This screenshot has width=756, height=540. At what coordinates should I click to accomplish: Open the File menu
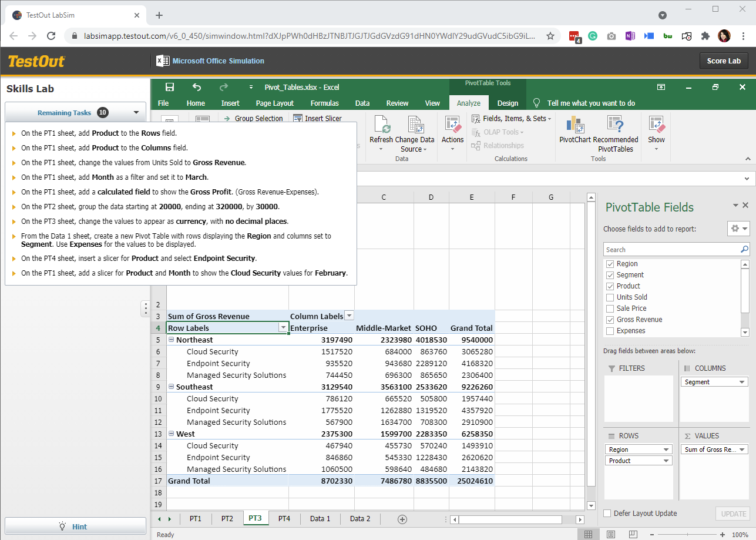click(x=163, y=103)
